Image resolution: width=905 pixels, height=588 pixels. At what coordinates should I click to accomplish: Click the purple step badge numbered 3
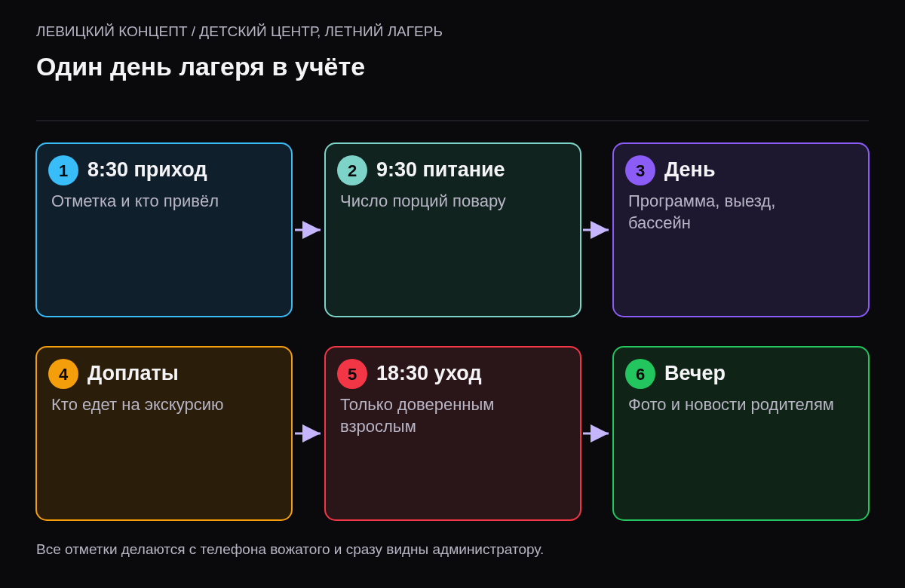pos(640,170)
